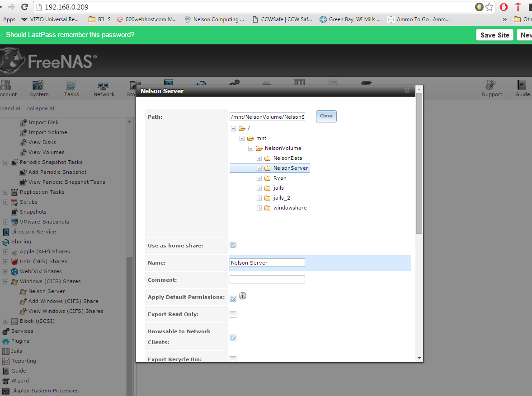Open the Support toolbar icon
Screen dimensions: 532x396
[x=492, y=89]
